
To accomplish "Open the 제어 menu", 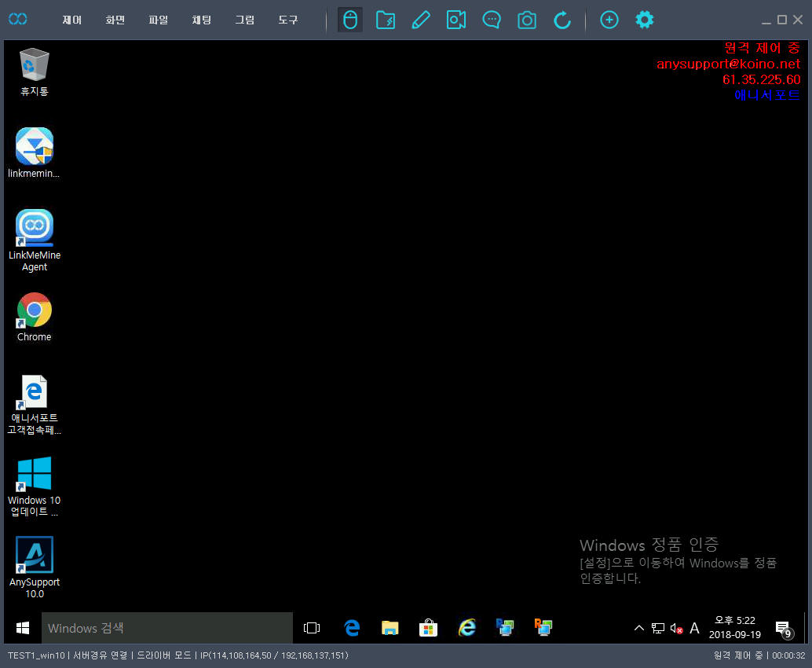I will [x=72, y=20].
